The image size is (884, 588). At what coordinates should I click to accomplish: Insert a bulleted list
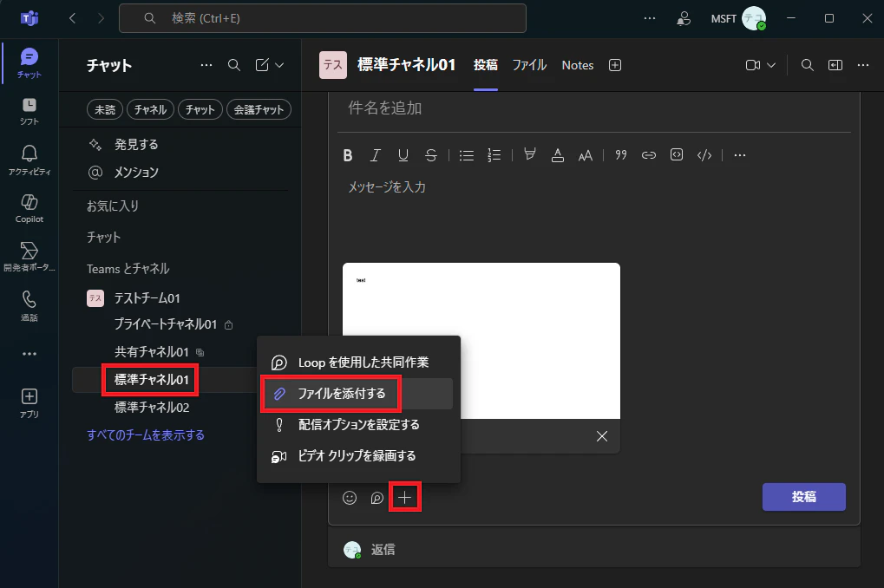[x=466, y=155]
